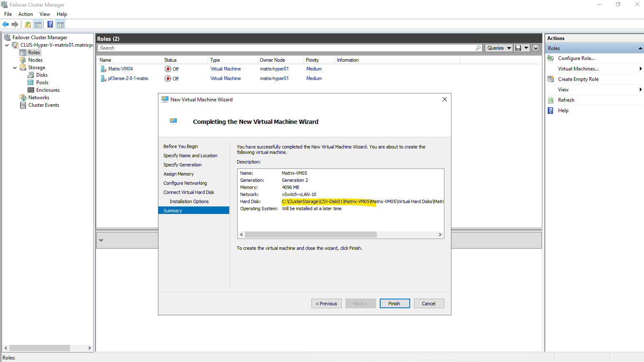The width and height of the screenshot is (644, 362).
Task: Open the Action menu
Action: (x=25, y=14)
